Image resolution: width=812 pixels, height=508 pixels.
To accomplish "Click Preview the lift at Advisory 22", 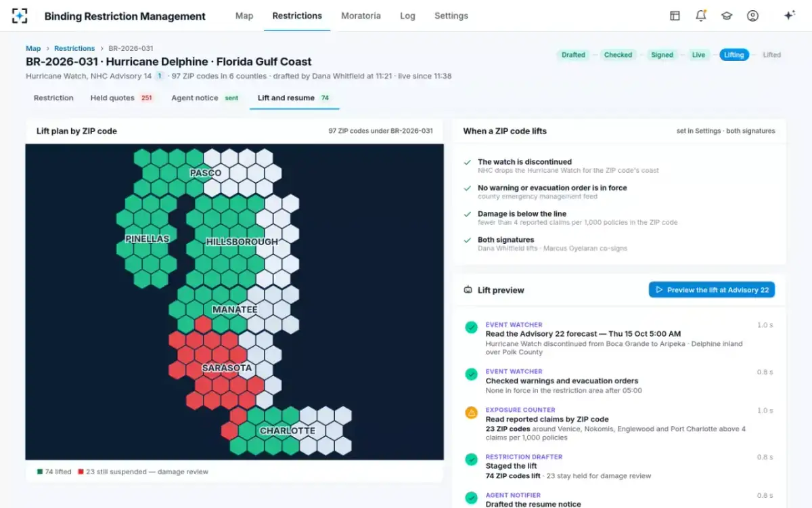I will (712, 290).
